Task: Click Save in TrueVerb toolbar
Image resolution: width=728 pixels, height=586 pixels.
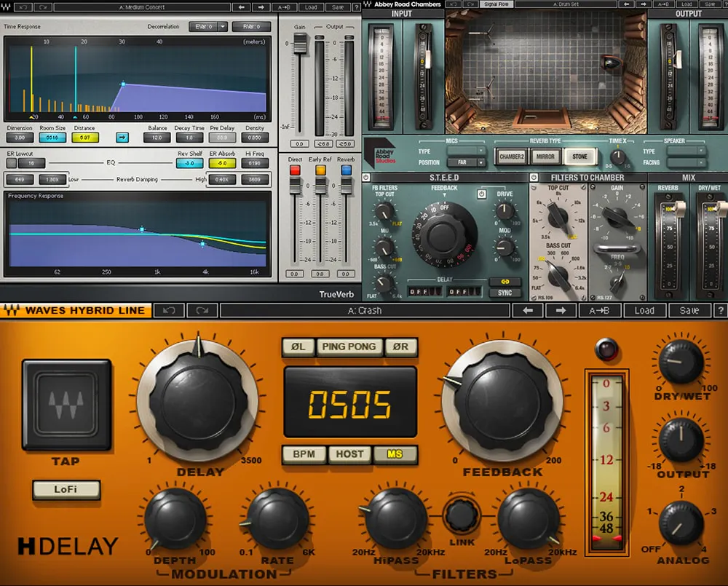Action: (x=338, y=7)
